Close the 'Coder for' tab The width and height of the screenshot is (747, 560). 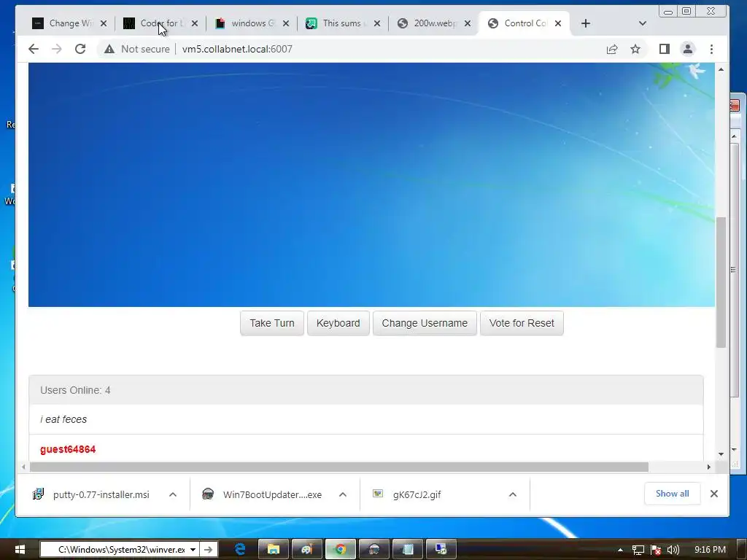(x=194, y=23)
